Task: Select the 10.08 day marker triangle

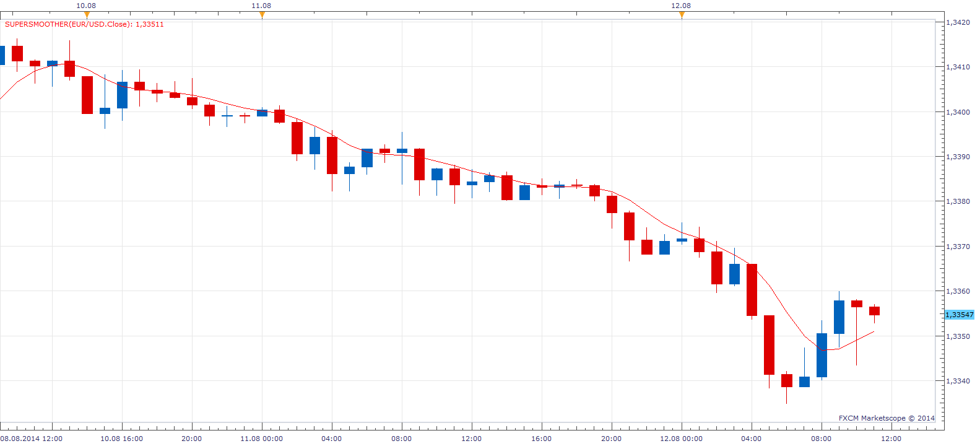Action: pos(86,15)
